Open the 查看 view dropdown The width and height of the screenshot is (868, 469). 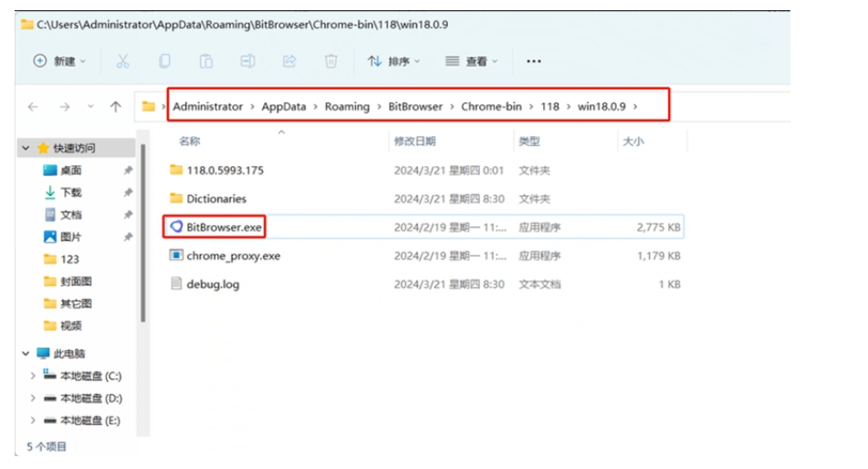[472, 61]
